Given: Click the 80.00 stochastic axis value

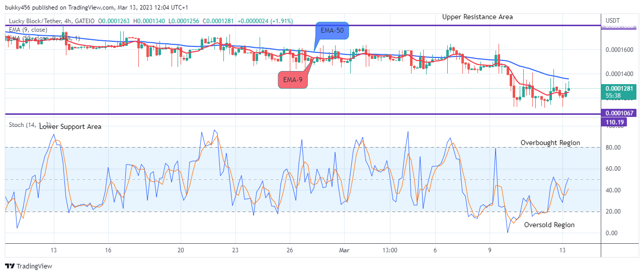Looking at the screenshot, I should point(612,148).
